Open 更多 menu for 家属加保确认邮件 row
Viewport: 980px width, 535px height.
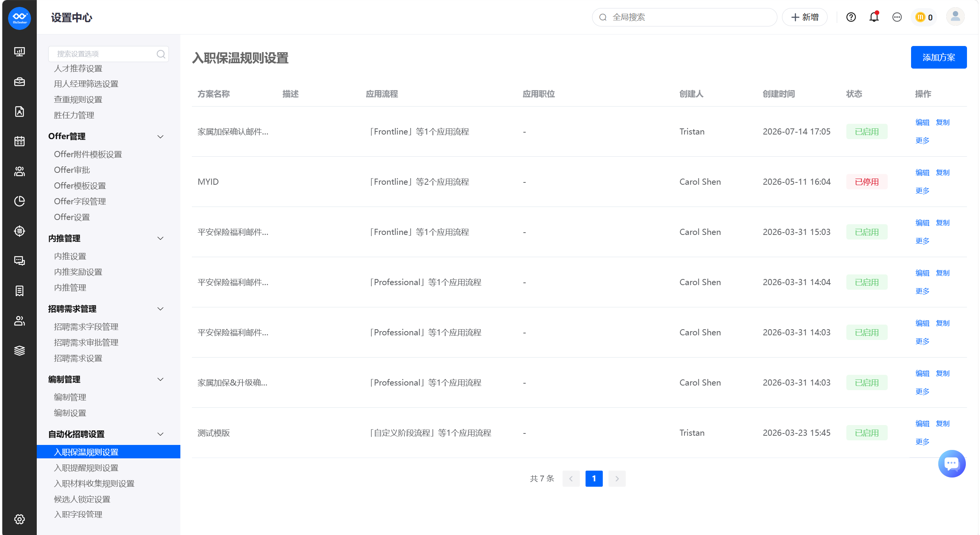click(x=922, y=141)
